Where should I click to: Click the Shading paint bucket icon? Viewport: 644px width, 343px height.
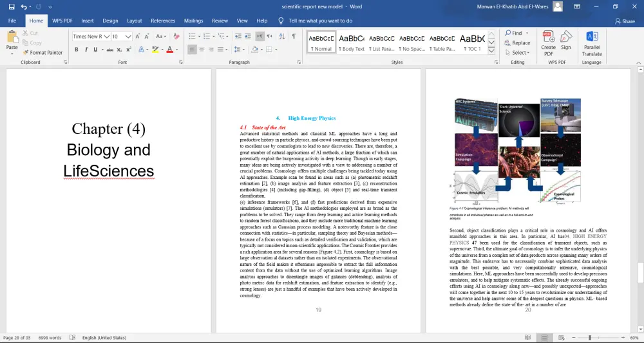[x=254, y=50]
